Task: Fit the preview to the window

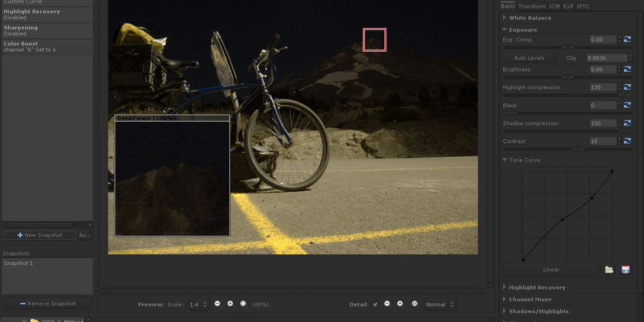Action: pos(243,304)
